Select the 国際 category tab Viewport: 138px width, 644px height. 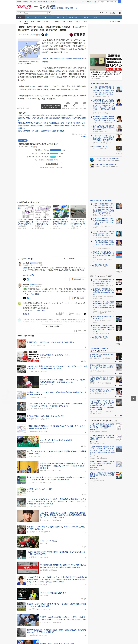coord(32,21)
